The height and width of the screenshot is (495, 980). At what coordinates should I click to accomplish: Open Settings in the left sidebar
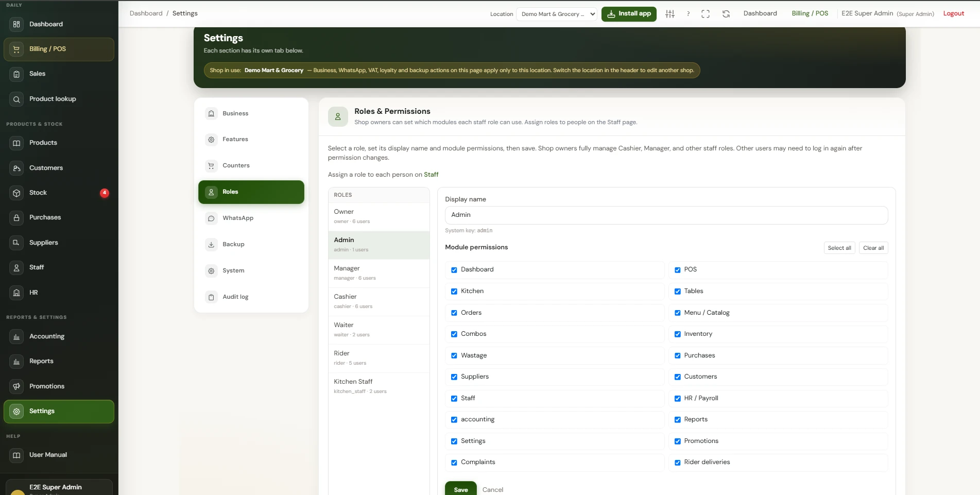point(59,412)
